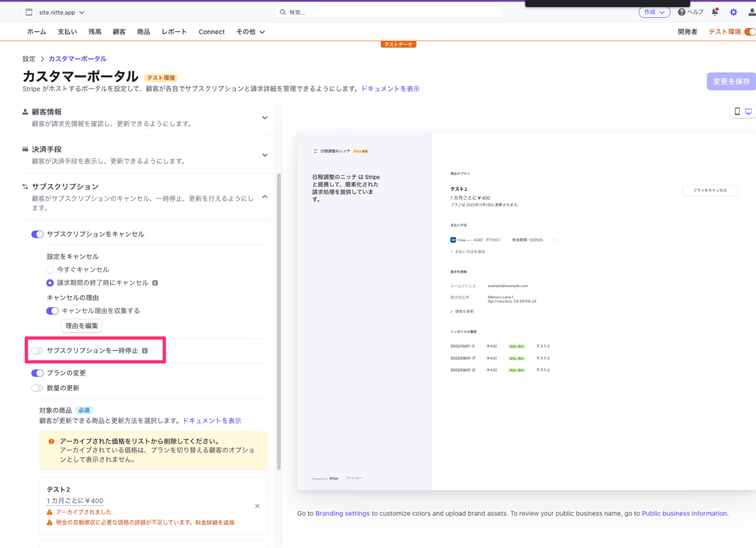
Task: Toggle the プランの変更 switch
Action: tap(37, 373)
